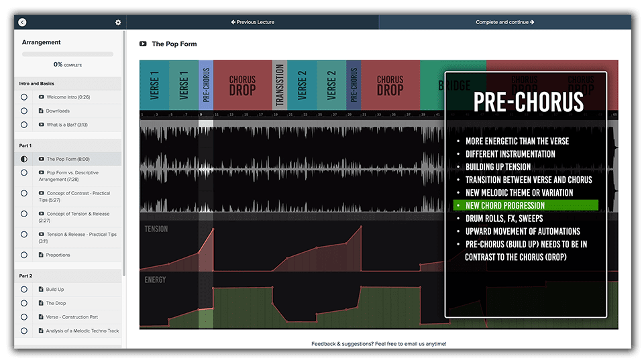The width and height of the screenshot is (644, 362).
Task: Mark What is a Bar? completion circle
Action: 24,125
